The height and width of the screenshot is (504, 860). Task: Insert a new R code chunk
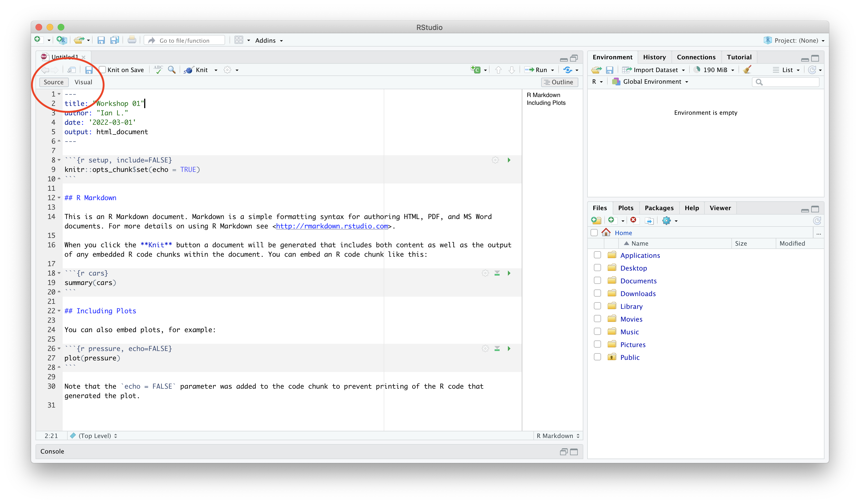point(477,70)
